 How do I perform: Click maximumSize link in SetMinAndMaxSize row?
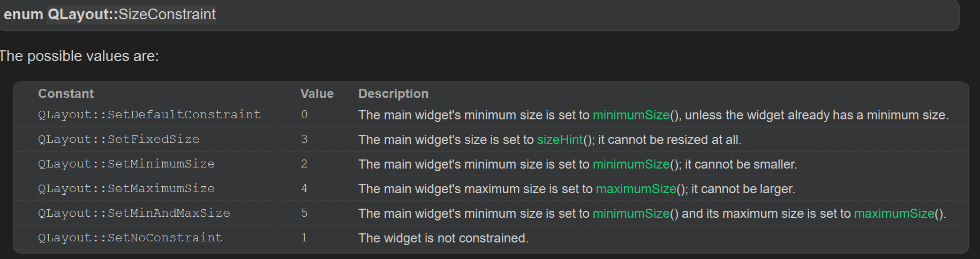tap(894, 214)
